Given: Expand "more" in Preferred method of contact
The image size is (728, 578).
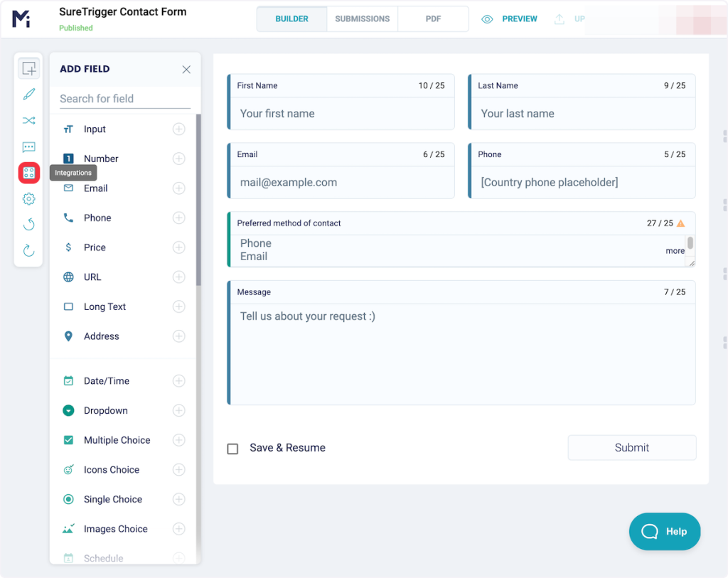Looking at the screenshot, I should coord(675,251).
